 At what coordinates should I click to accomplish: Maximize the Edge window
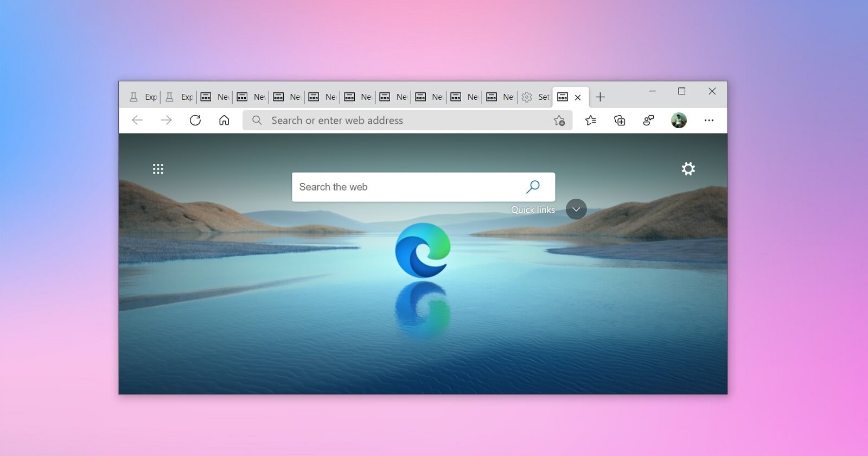pyautogui.click(x=682, y=91)
